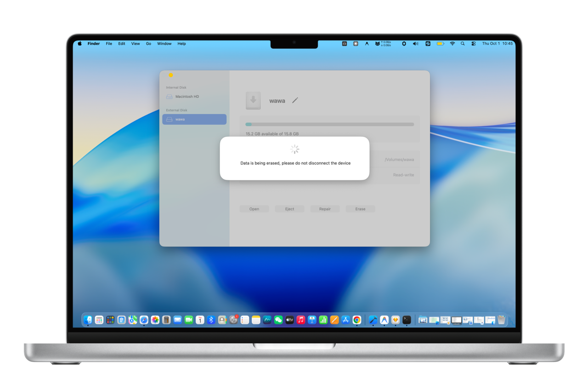Launch Safari from the Dock

[x=144, y=320]
